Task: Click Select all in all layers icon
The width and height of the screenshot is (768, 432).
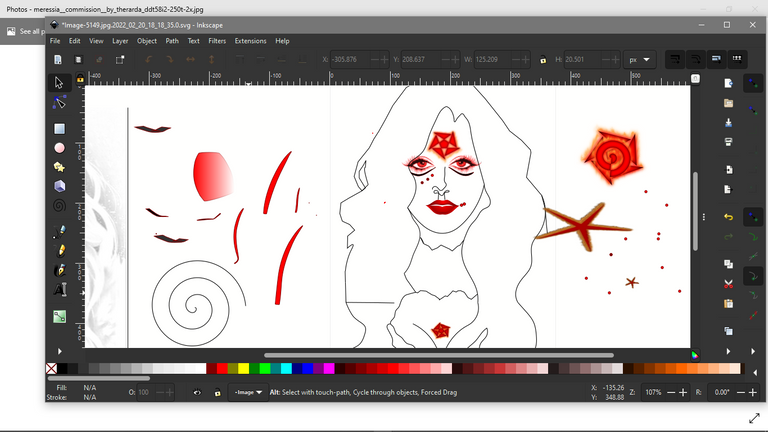Action: pos(78,60)
